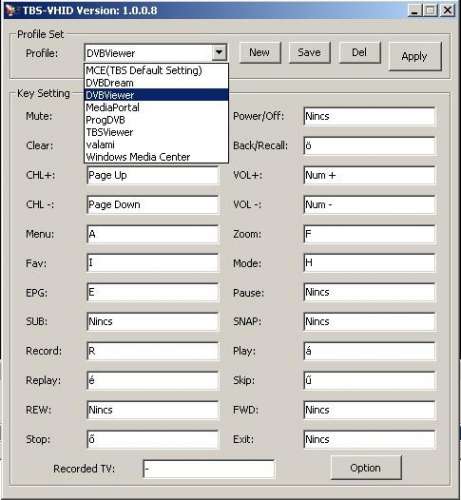Focus the FWD key field
Viewport: 461px width, 500px height.
tap(369, 410)
